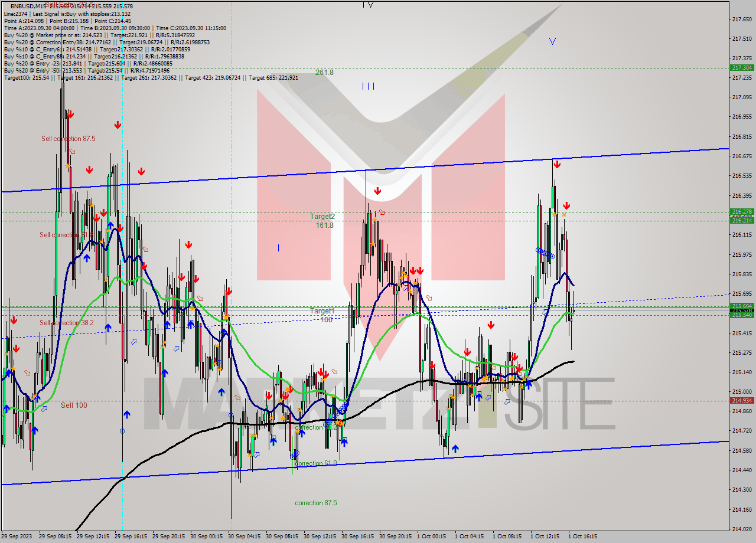Click the green 'correction 87.5' label near bottom
This screenshot has width=756, height=543.
[x=316, y=503]
